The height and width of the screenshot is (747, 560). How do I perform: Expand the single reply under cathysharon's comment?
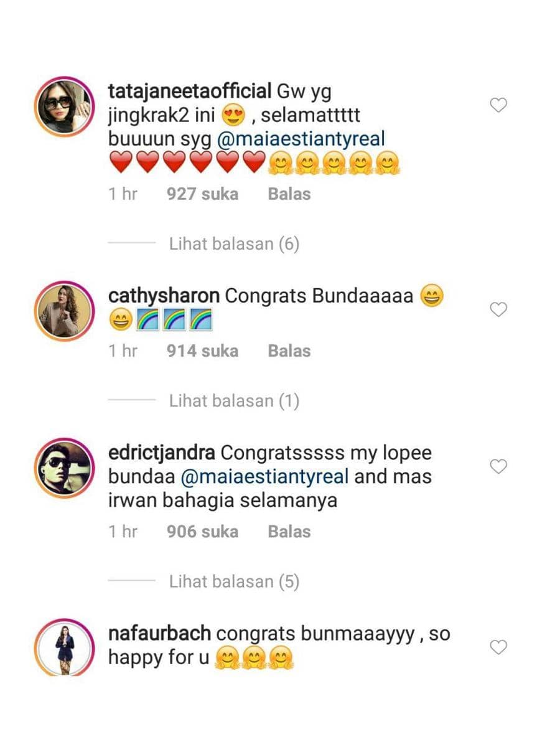[x=234, y=401]
